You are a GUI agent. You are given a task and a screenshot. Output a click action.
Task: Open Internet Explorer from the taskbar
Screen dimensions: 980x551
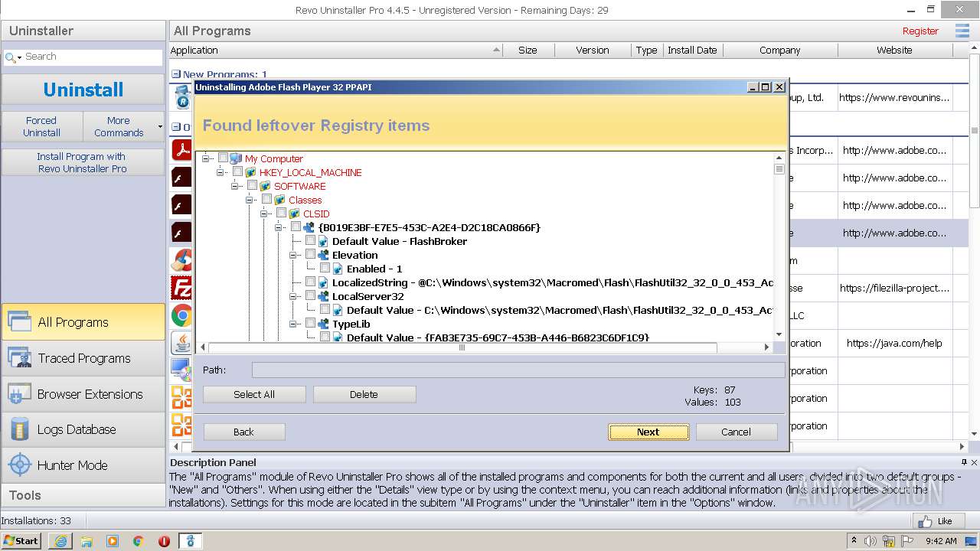pos(60,541)
